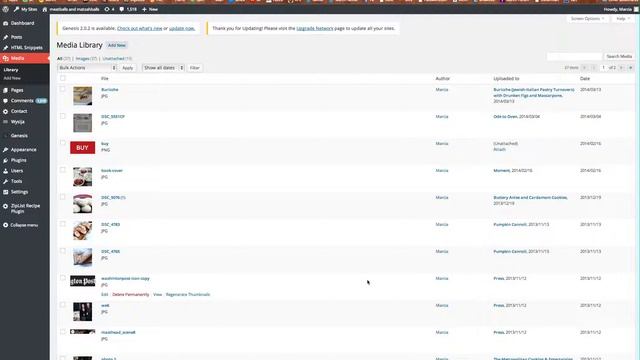Viewport: 640px width, 360px height.
Task: Open the plus New admin bar menu
Action: pos(150,9)
